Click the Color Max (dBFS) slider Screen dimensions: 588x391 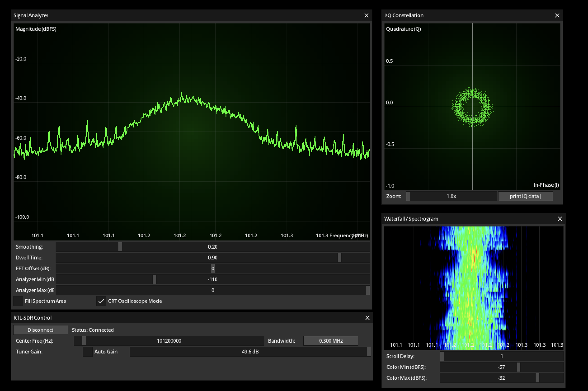pyautogui.click(x=501, y=378)
